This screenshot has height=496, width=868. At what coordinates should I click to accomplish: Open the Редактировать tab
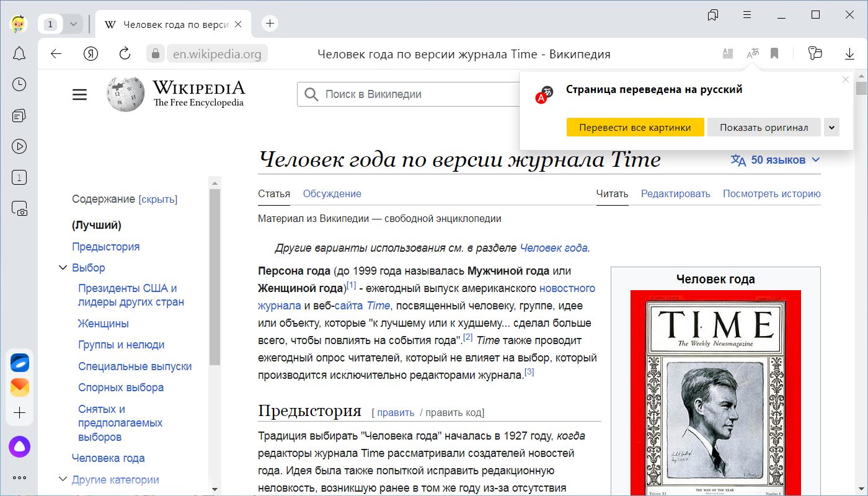pyautogui.click(x=676, y=193)
